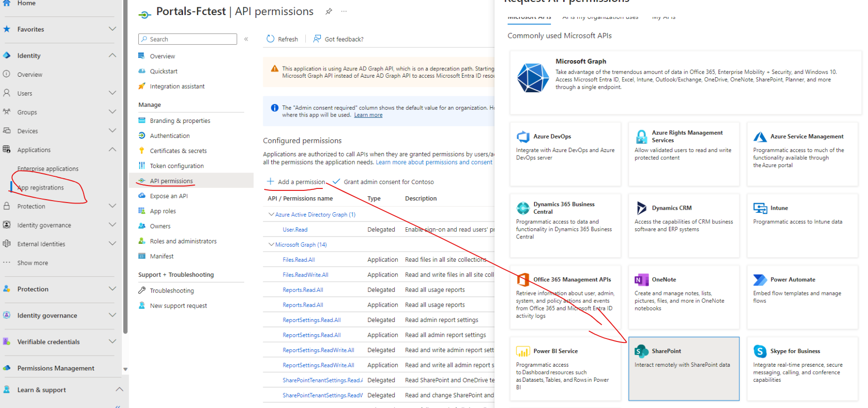Click the OneNote icon
868x408 pixels.
point(641,279)
